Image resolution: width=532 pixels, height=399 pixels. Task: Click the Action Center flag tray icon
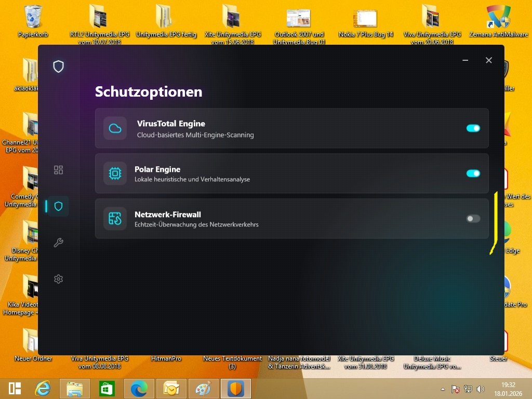pos(455,389)
